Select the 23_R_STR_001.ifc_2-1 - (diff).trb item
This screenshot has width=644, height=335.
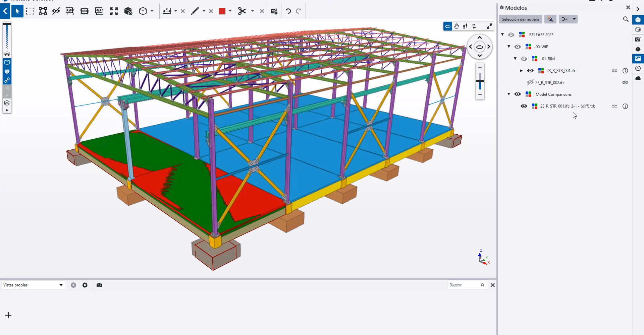coord(568,106)
